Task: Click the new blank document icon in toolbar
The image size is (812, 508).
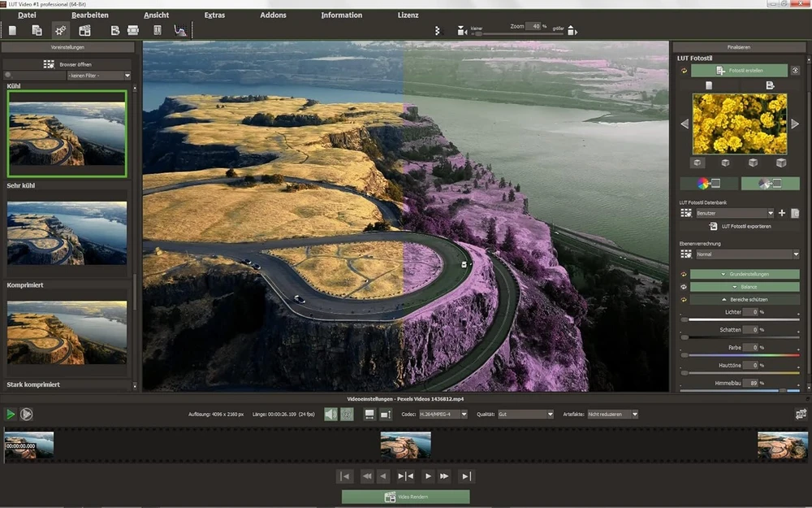Action: [x=12, y=31]
